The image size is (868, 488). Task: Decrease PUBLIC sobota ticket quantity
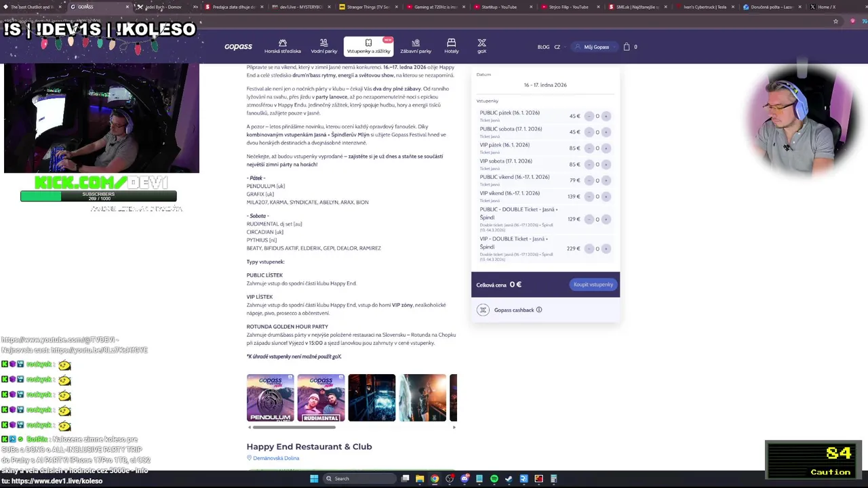click(x=589, y=132)
